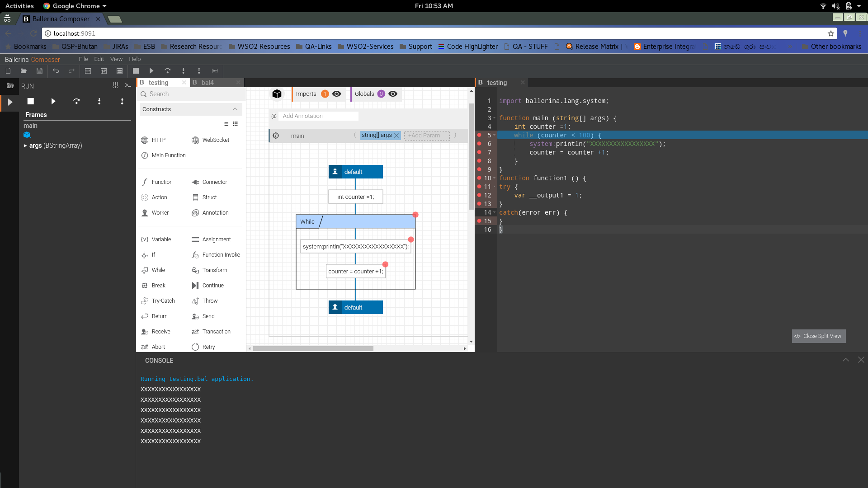
Task: Click the package cube icon in the design view
Action: click(x=277, y=94)
